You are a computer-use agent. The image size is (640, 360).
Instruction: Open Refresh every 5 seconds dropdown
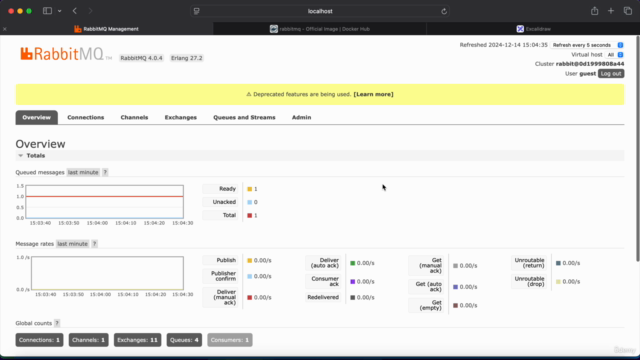pyautogui.click(x=587, y=45)
